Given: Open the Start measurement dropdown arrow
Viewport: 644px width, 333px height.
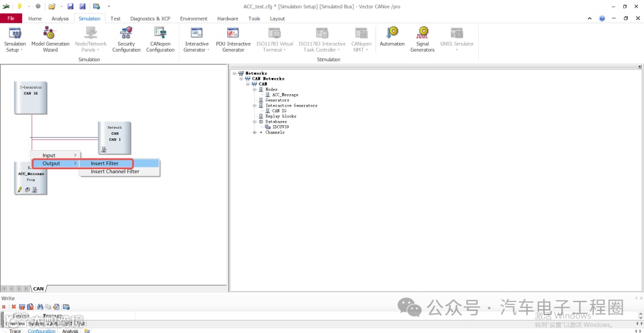Looking at the screenshot, I should 29,6.
